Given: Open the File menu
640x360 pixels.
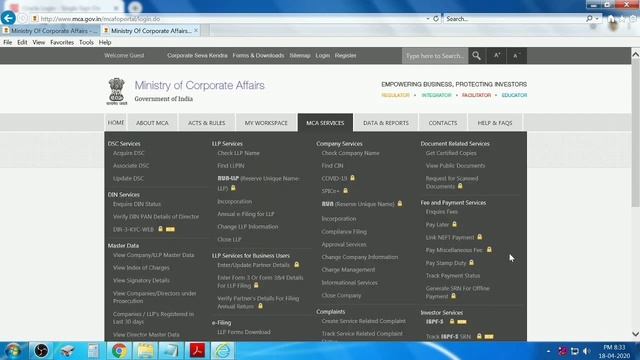Looking at the screenshot, I should [x=7, y=42].
